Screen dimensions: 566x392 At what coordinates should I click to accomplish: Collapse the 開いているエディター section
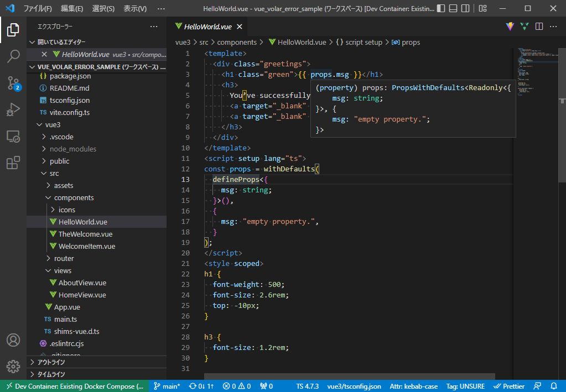(97, 42)
